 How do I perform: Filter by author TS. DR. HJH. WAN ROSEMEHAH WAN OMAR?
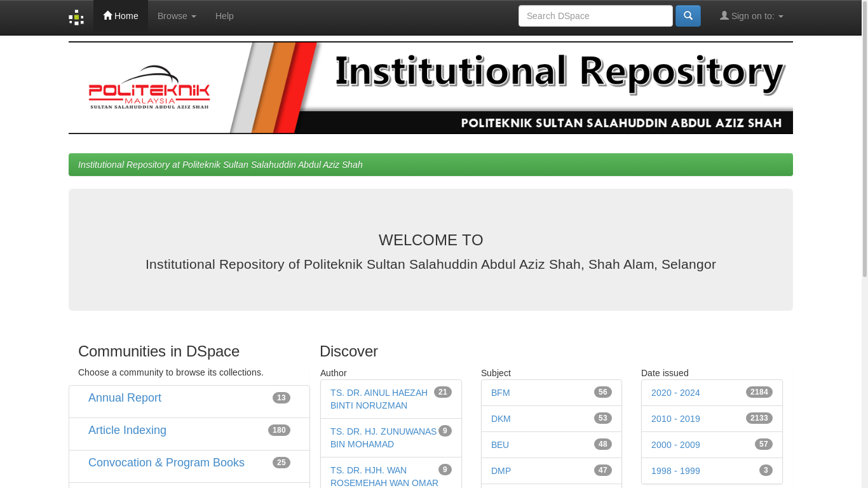point(384,477)
